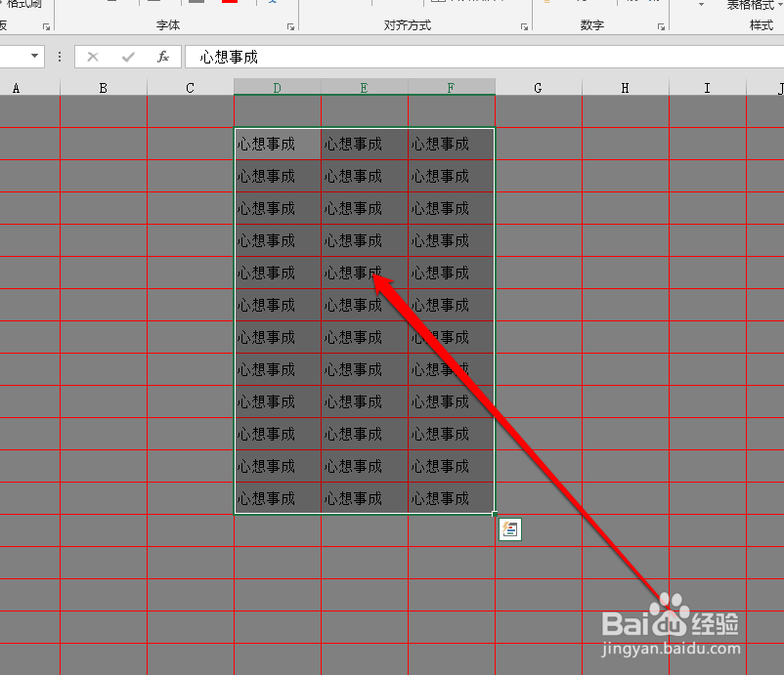Click the lighter active 心想事成 cell in column D
784x675 pixels.
pyautogui.click(x=278, y=144)
